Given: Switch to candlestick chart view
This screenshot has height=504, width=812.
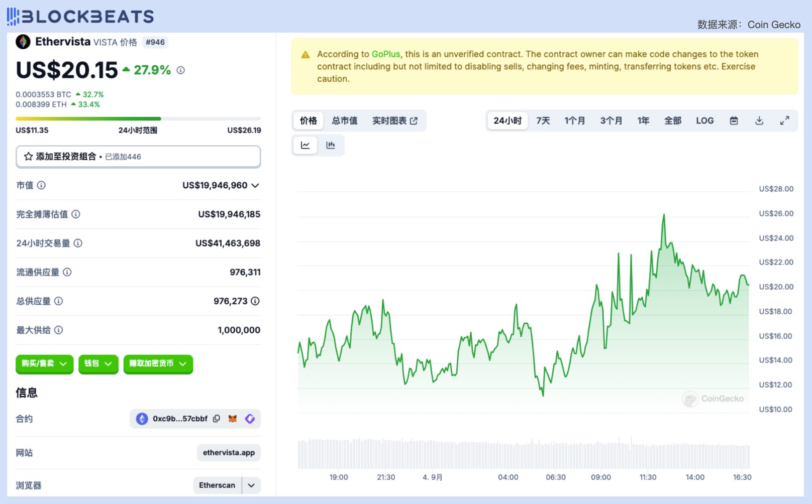Looking at the screenshot, I should [331, 145].
